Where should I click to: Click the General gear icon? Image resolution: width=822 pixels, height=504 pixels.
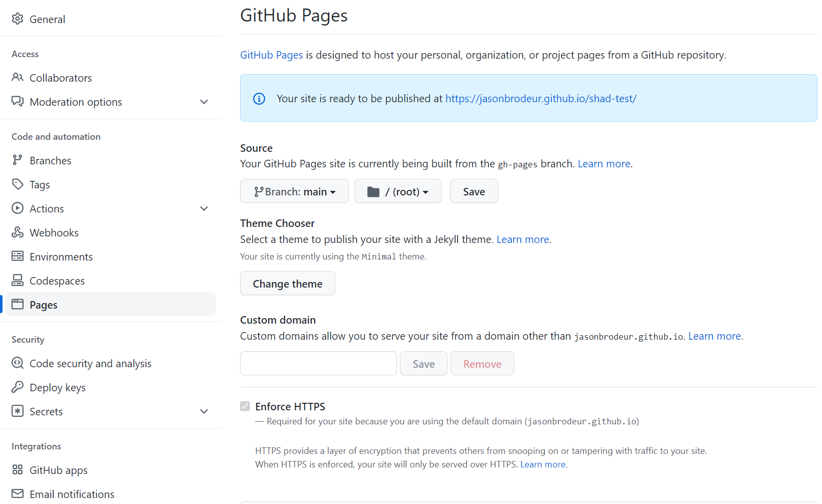tap(18, 19)
